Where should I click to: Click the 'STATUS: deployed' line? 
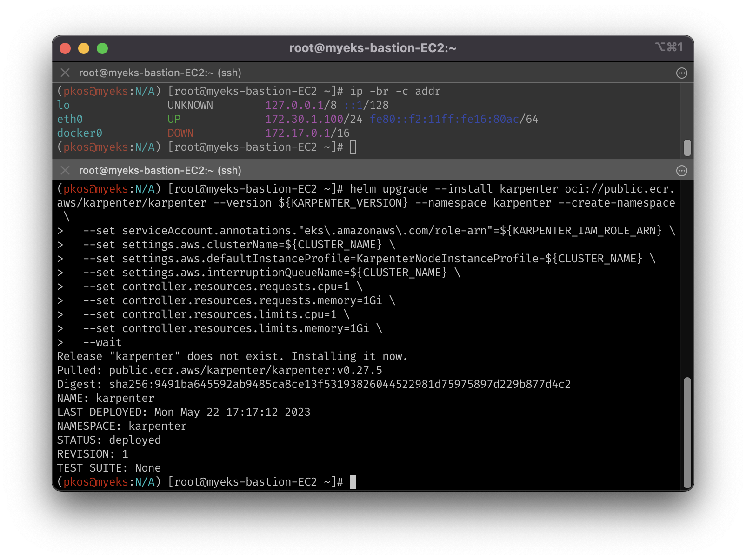click(x=109, y=440)
